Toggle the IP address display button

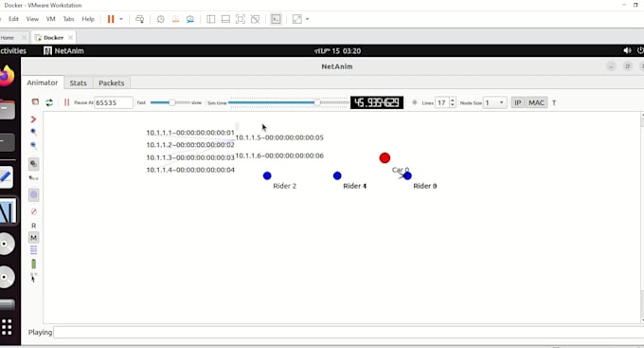click(x=517, y=102)
